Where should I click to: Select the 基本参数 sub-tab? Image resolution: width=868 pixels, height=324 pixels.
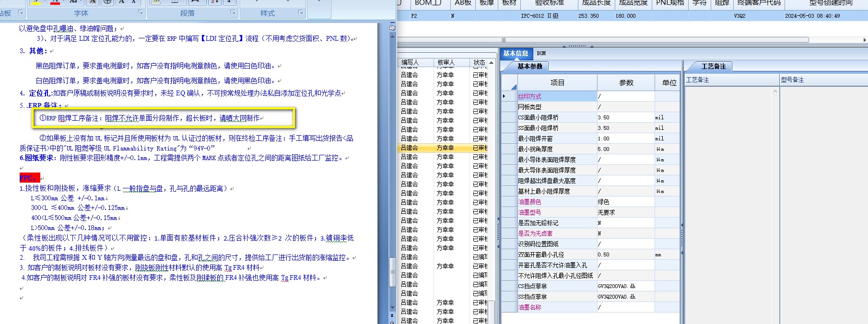point(530,66)
